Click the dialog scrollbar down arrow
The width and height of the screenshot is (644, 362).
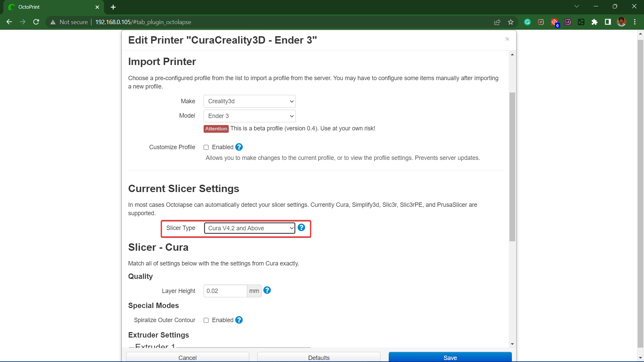(512, 344)
